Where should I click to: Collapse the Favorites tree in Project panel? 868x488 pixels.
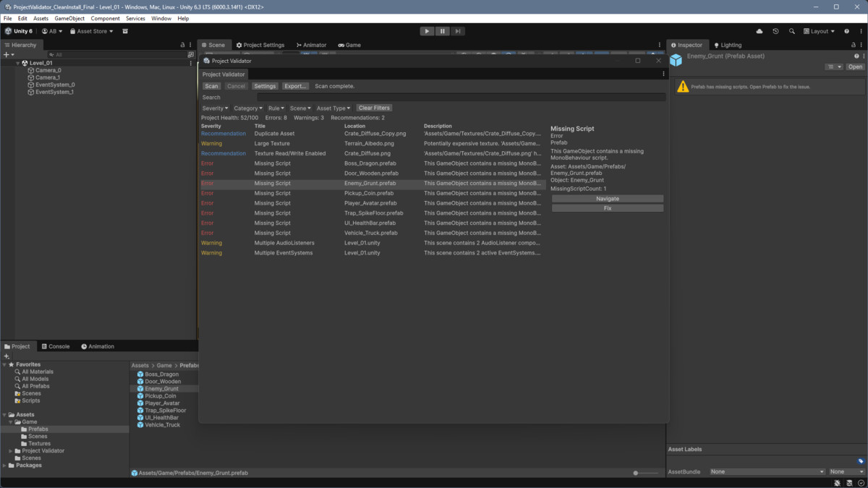click(x=4, y=364)
